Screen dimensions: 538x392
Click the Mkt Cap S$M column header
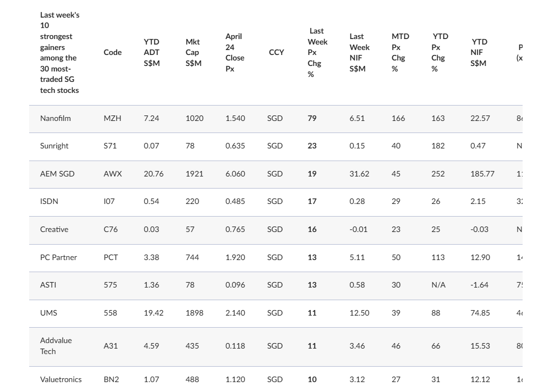pos(194,52)
